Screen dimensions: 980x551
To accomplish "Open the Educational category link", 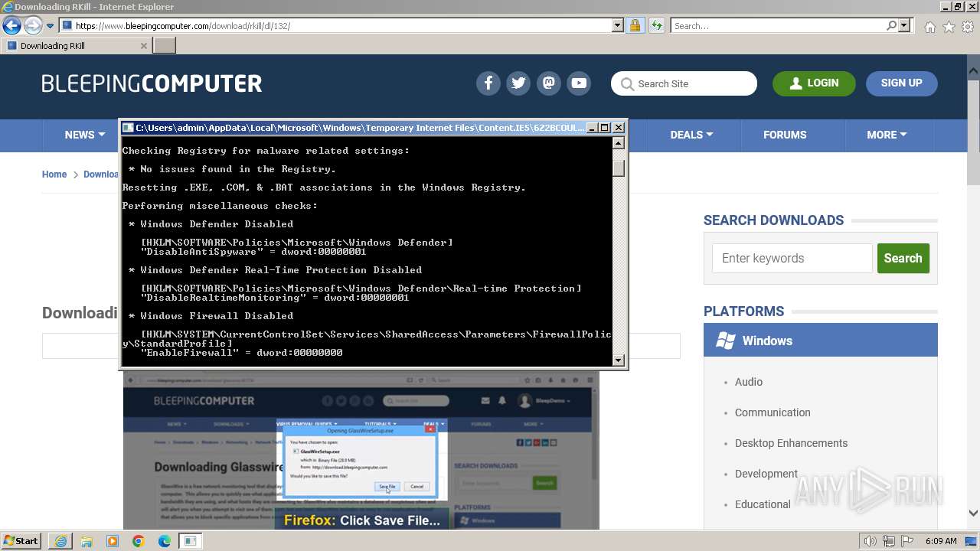I will point(763,504).
